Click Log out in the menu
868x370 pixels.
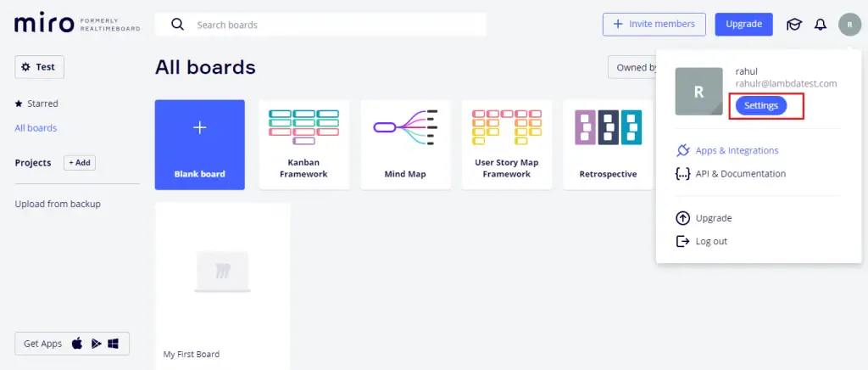pyautogui.click(x=710, y=241)
